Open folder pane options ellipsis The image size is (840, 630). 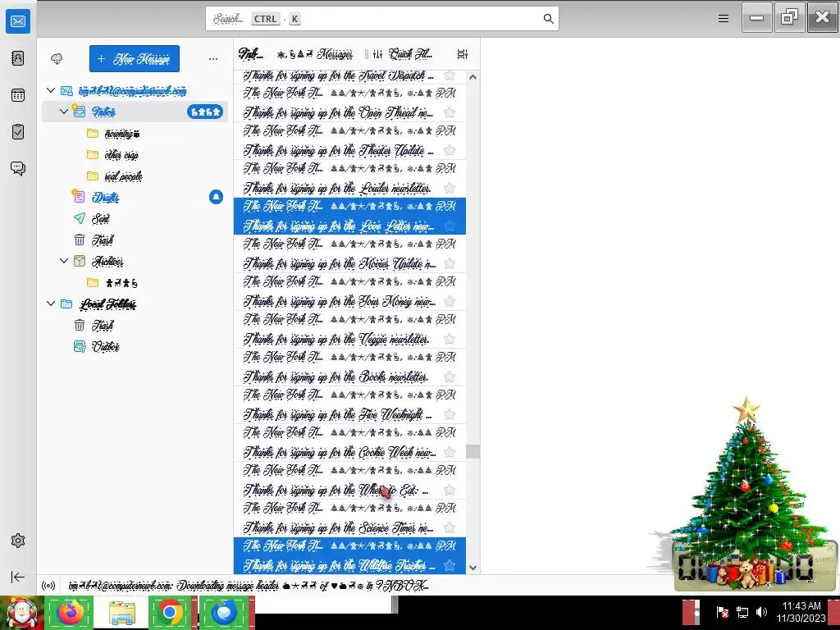[213, 58]
